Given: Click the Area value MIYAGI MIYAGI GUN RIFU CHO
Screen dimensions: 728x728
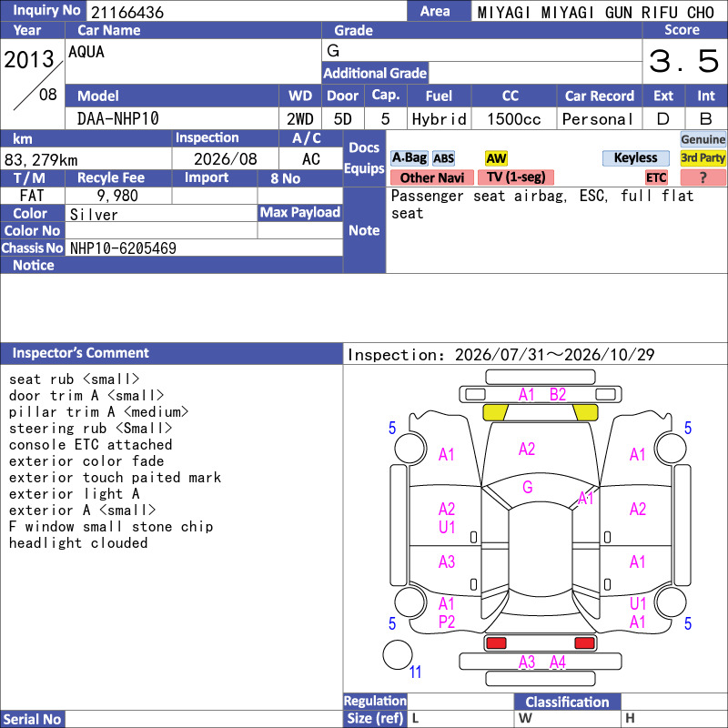Looking at the screenshot, I should click(596, 13).
